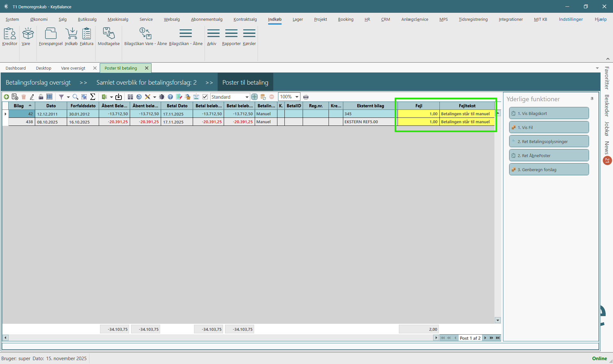Click the sum sigma icon
613x364 pixels.
coord(93,97)
